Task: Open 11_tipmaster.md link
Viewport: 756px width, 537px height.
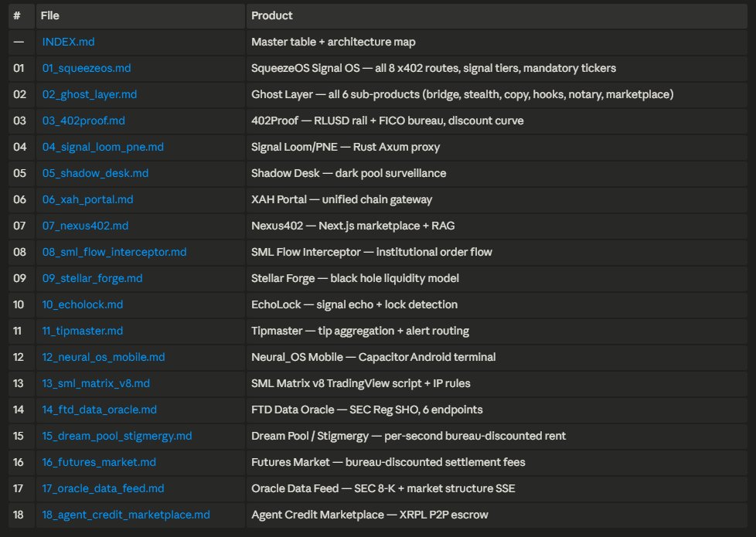Action: click(82, 331)
